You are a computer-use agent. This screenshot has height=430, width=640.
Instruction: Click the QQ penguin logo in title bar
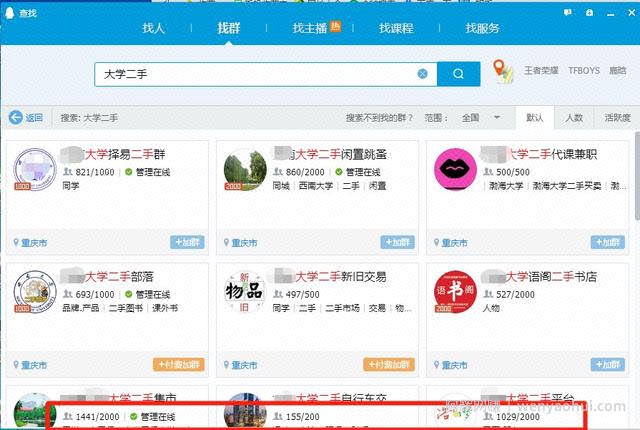tap(9, 13)
